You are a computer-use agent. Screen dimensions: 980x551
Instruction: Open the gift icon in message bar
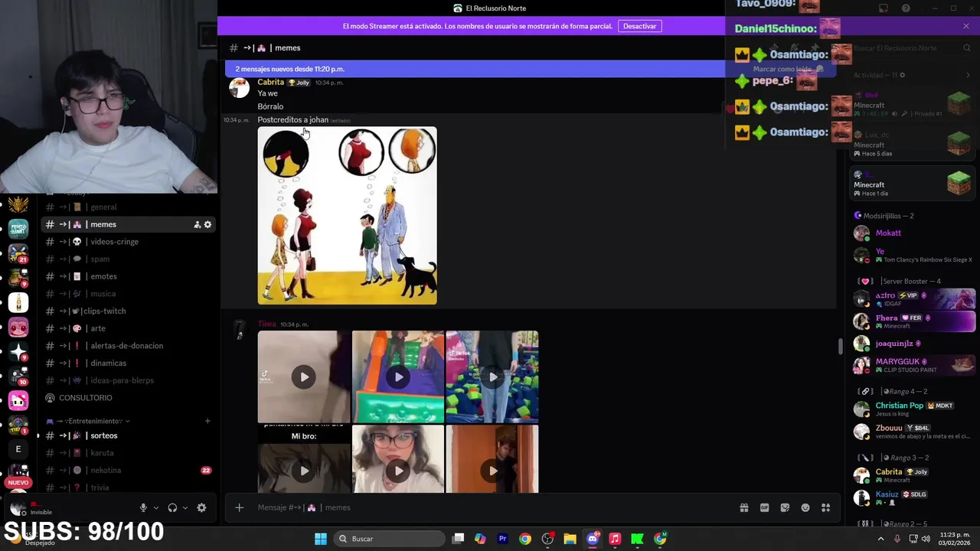coord(743,507)
